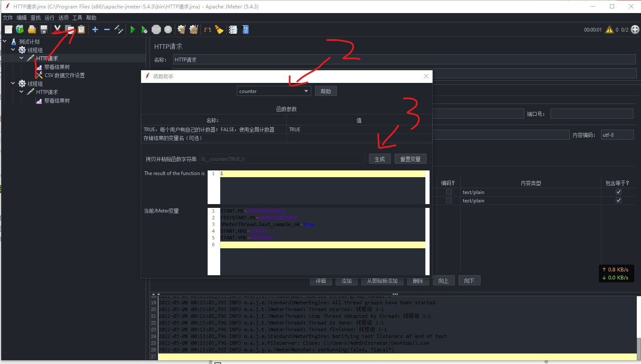Screen dimensions: 641x364
Task: Open the Templates toolbar icon
Action: click(20, 29)
